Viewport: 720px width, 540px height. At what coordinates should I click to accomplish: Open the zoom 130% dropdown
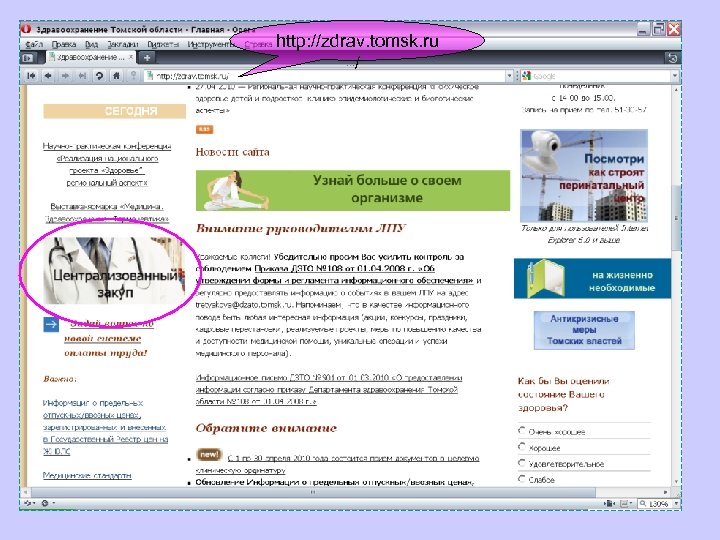click(x=675, y=504)
